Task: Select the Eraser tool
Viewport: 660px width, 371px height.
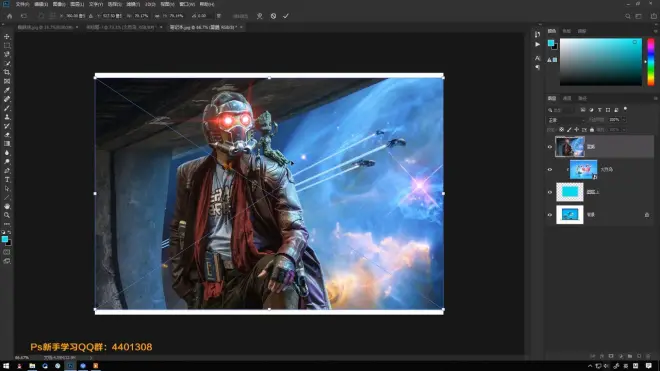Action: click(7, 135)
